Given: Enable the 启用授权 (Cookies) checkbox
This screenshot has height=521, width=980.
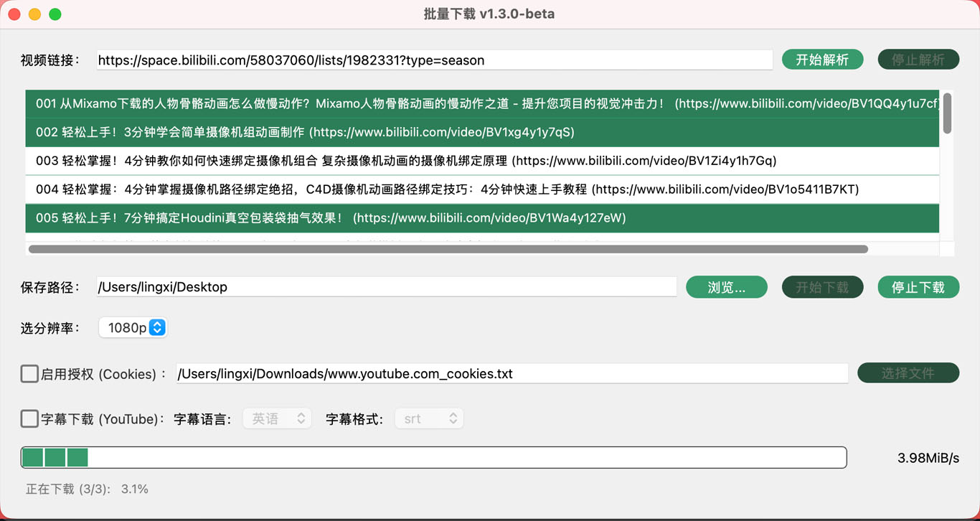Looking at the screenshot, I should pyautogui.click(x=29, y=374).
